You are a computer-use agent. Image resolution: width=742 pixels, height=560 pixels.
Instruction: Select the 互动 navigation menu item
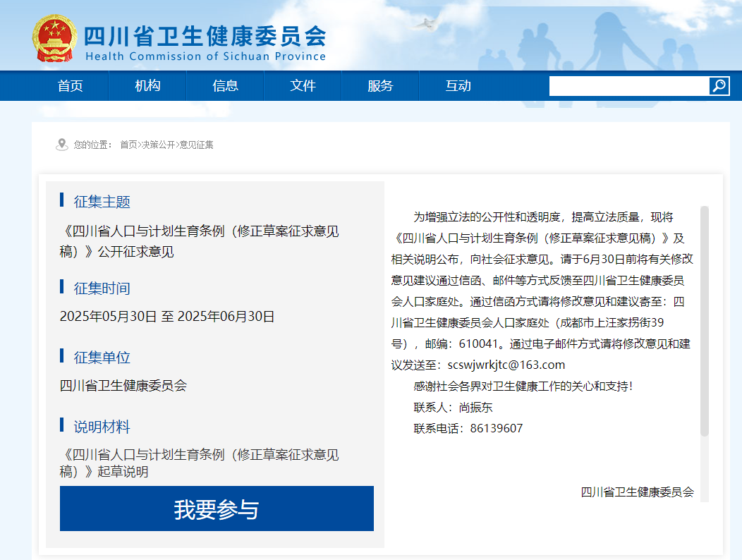(x=458, y=86)
